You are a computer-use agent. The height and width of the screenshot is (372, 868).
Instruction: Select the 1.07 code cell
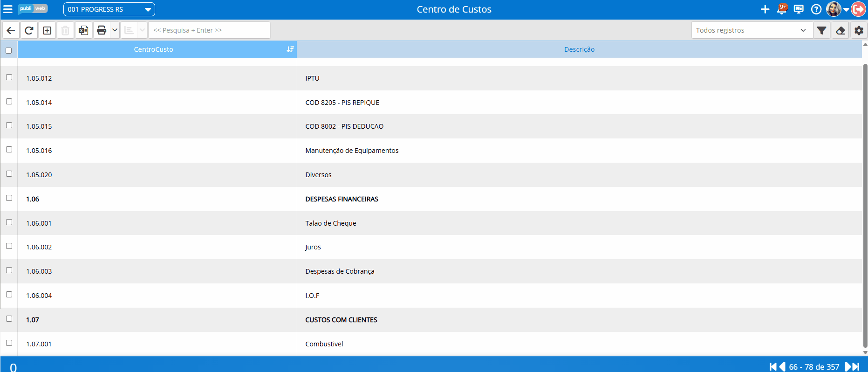click(157, 320)
